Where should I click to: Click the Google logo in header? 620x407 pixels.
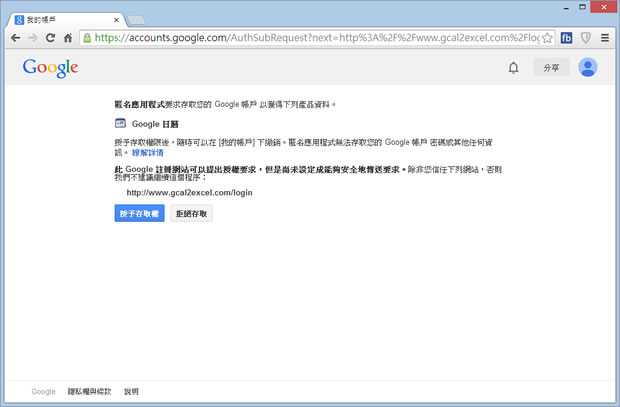(50, 68)
